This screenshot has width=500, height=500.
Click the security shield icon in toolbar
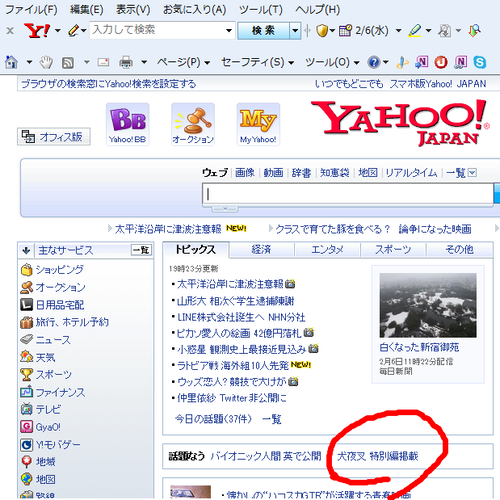click(322, 31)
